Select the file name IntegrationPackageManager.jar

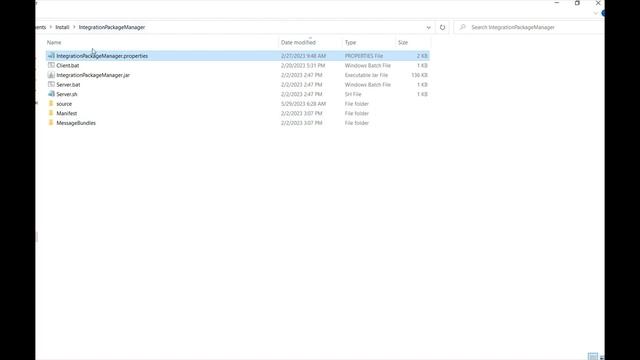93,75
